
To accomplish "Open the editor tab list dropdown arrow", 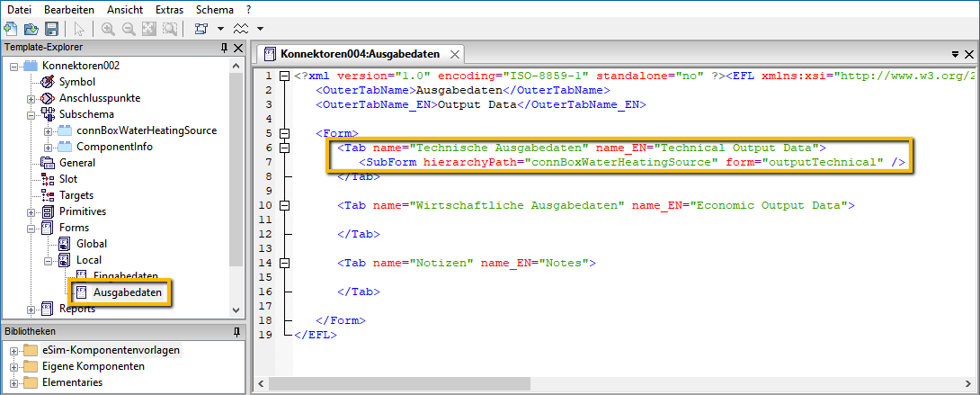I will tap(956, 54).
